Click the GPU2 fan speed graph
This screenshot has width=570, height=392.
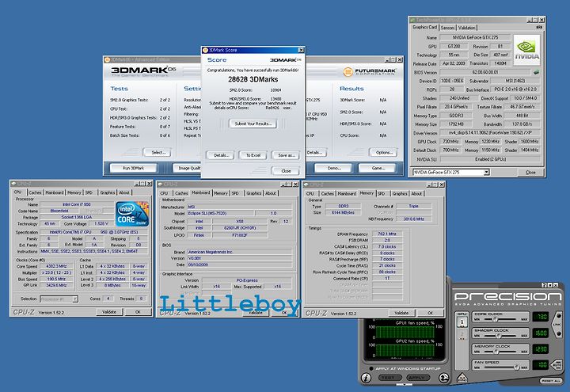pos(405,350)
